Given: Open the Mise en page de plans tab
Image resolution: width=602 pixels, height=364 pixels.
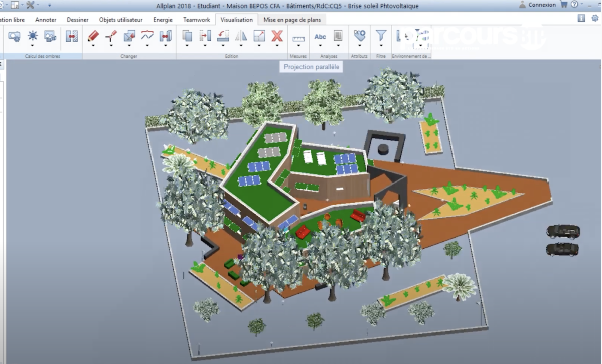Looking at the screenshot, I should click(x=291, y=20).
